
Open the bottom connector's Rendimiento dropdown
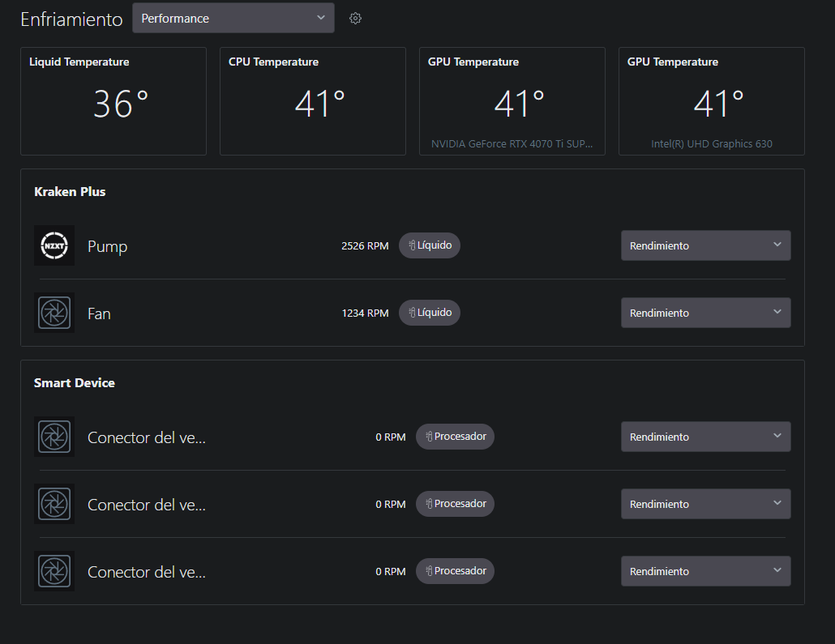(x=705, y=571)
